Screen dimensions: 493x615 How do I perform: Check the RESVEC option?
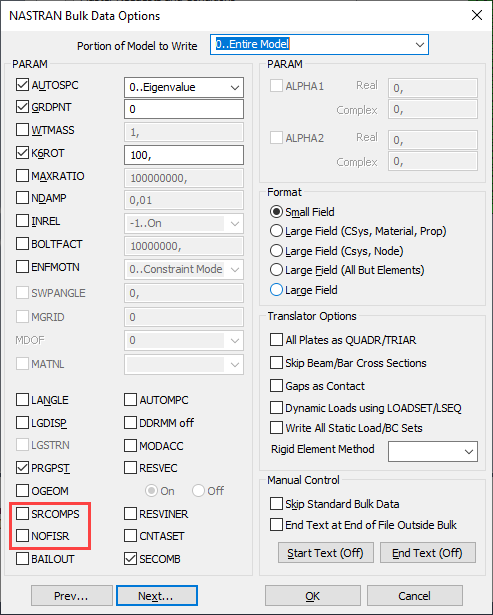coord(130,468)
